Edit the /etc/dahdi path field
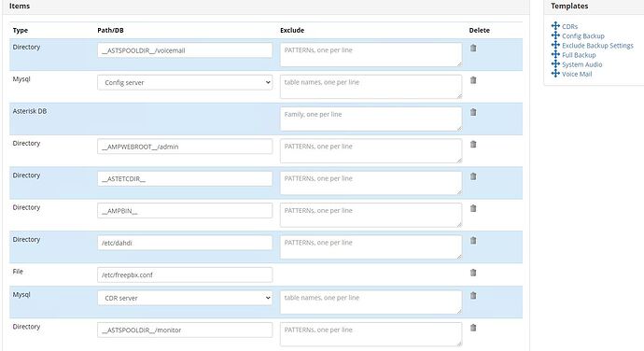The image size is (644, 351). click(185, 243)
